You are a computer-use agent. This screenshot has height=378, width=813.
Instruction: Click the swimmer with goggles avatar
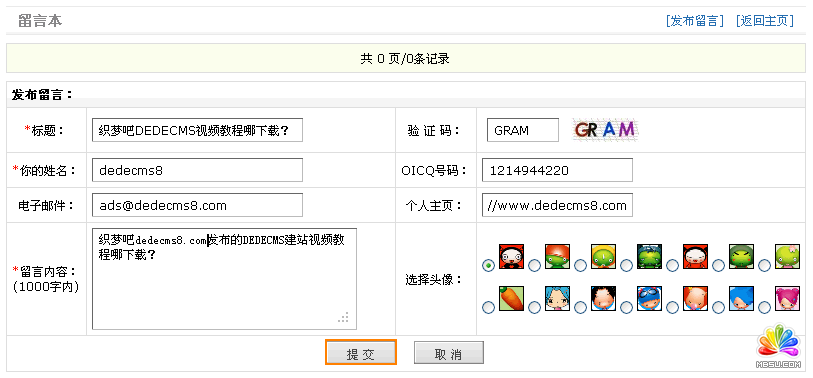tap(649, 299)
